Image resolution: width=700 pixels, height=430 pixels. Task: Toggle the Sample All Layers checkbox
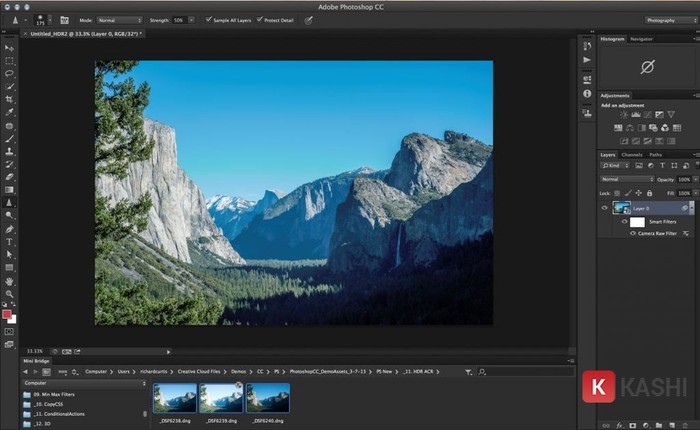coord(208,20)
